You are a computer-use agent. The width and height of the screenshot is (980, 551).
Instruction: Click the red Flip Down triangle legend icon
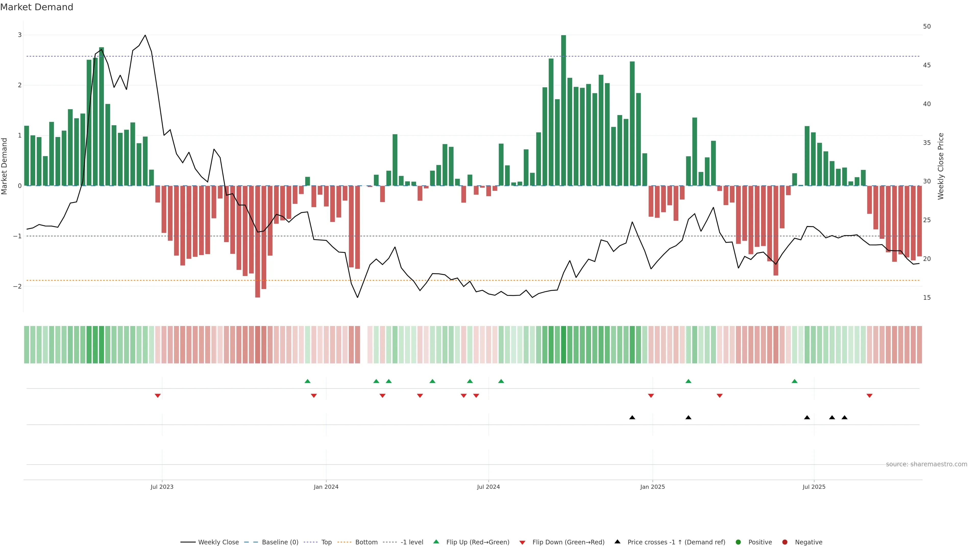[522, 543]
